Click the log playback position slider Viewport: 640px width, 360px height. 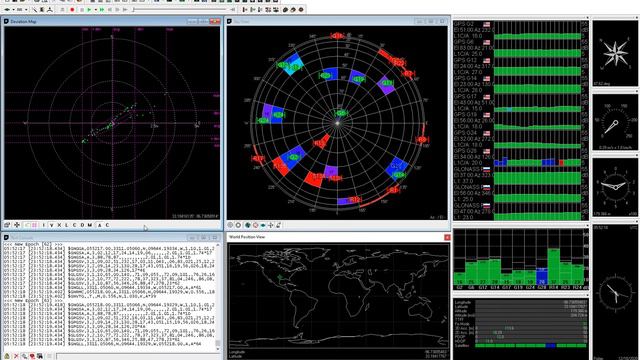click(180, 9)
